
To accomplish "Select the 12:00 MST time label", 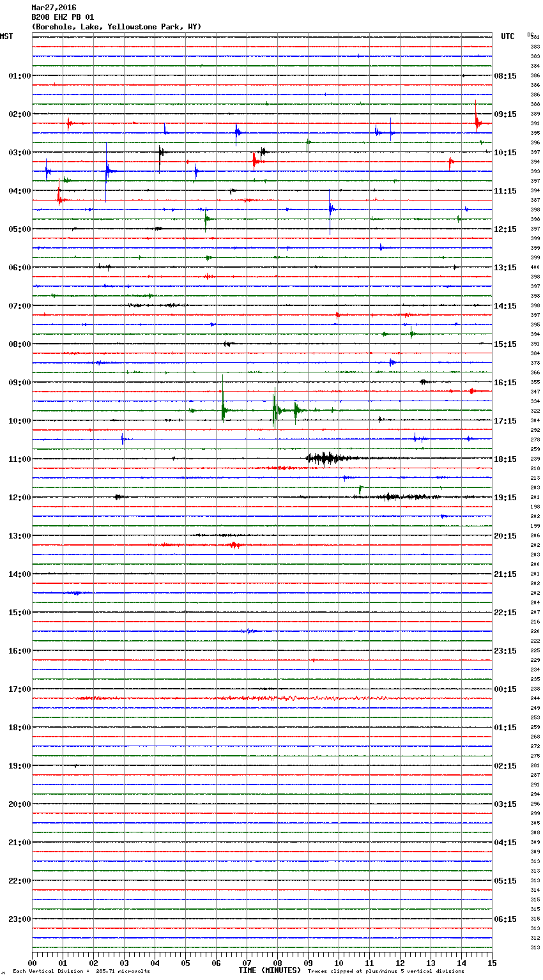I will click(19, 498).
